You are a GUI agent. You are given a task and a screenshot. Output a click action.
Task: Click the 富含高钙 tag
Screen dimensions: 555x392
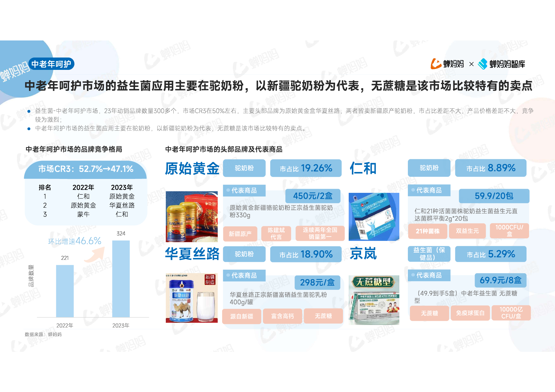282,316
